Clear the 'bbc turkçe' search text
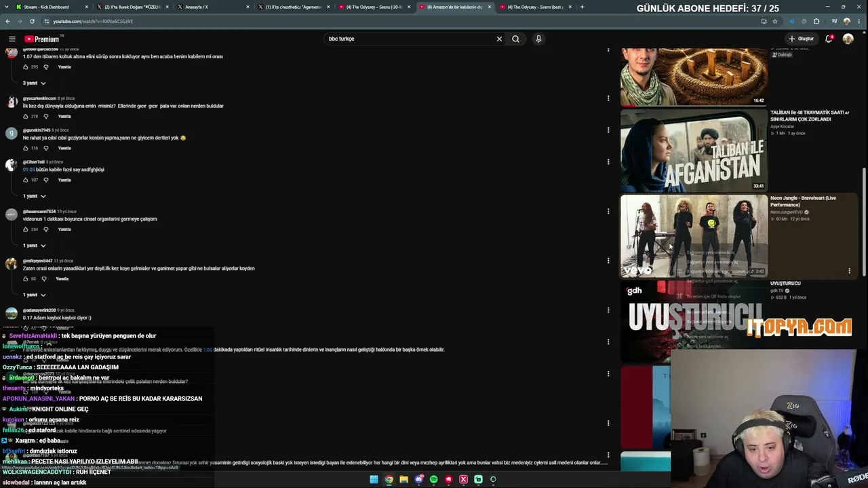Viewport: 868px width, 488px height. click(x=499, y=39)
